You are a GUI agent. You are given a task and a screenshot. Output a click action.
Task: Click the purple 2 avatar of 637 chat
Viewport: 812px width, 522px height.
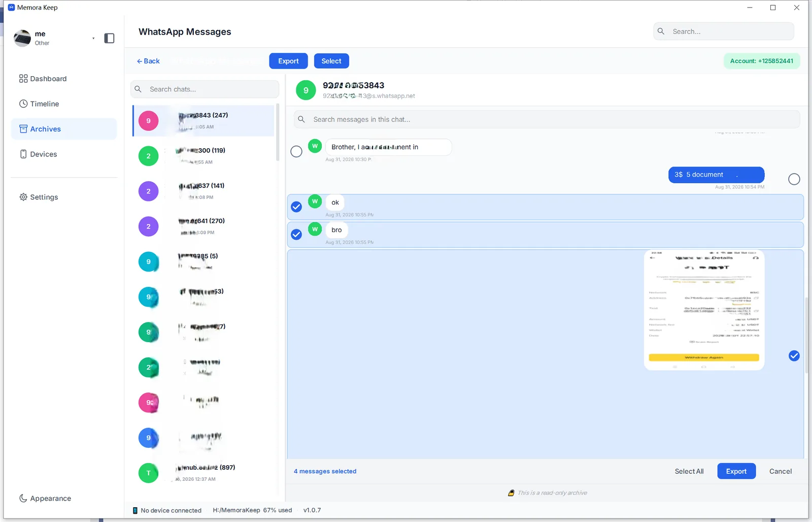click(149, 191)
